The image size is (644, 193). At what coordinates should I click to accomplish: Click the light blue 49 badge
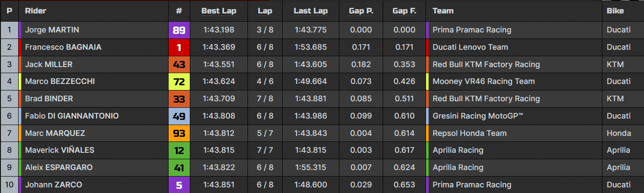click(179, 116)
